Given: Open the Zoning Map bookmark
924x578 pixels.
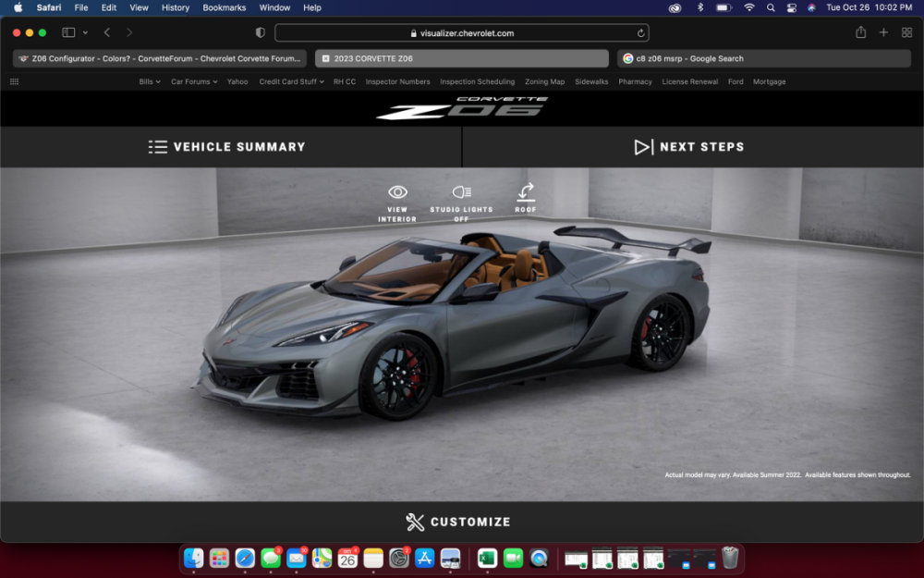Looking at the screenshot, I should [544, 82].
